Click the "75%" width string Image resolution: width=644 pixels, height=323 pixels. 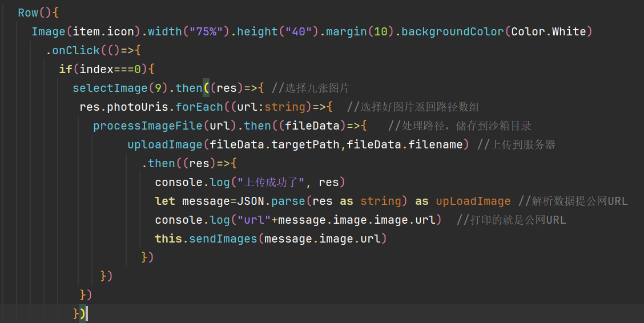(206, 31)
